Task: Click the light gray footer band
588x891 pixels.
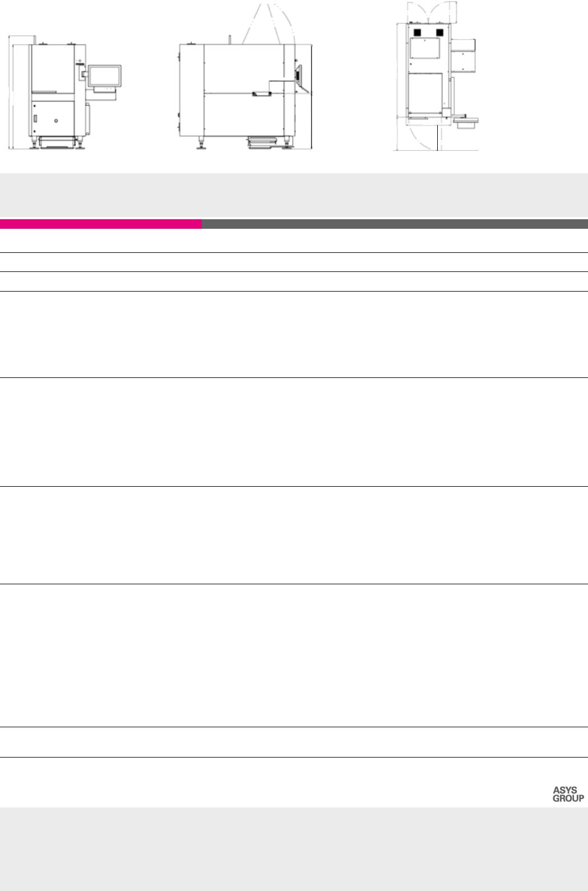Action: 294,849
